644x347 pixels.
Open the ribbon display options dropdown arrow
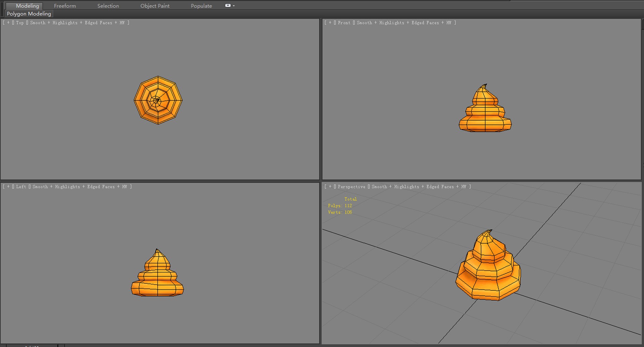click(x=234, y=6)
